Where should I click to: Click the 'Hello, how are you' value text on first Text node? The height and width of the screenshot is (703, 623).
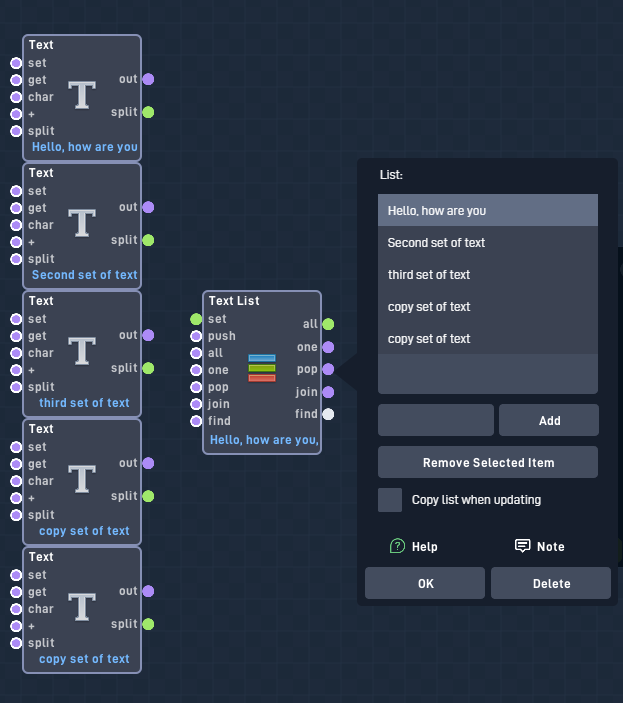[85, 147]
